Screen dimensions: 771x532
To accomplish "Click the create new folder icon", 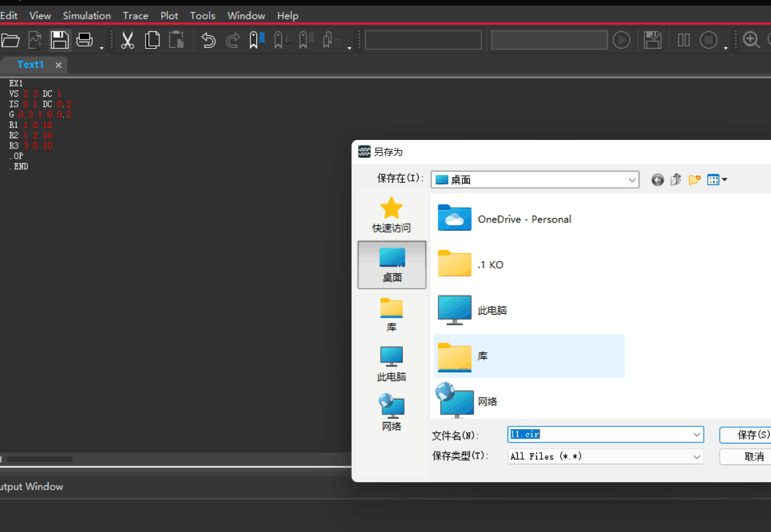I will 694,180.
